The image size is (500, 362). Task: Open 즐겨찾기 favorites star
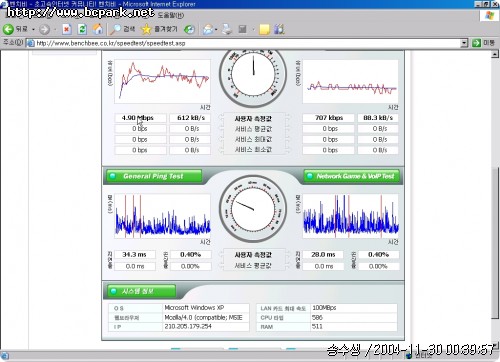159,29
